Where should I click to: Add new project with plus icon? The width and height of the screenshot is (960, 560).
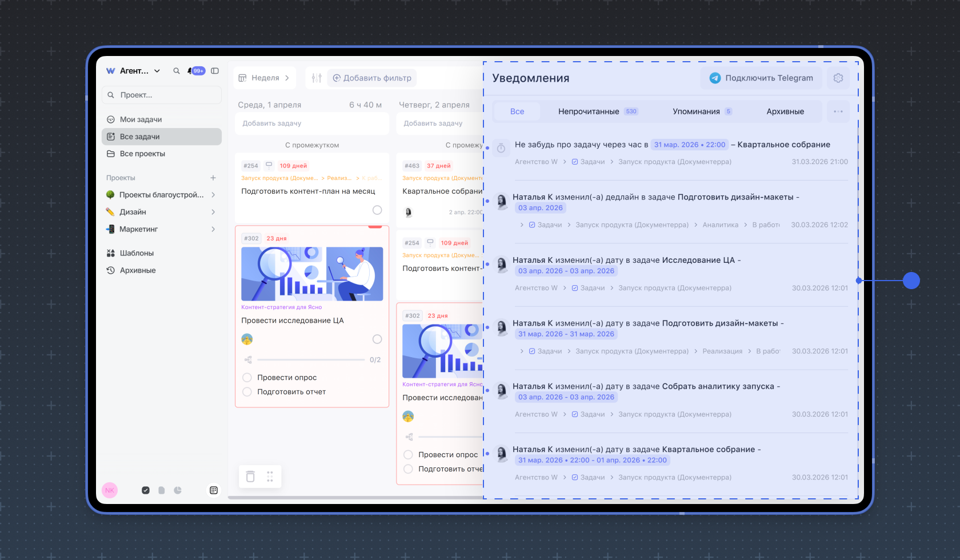coord(213,178)
